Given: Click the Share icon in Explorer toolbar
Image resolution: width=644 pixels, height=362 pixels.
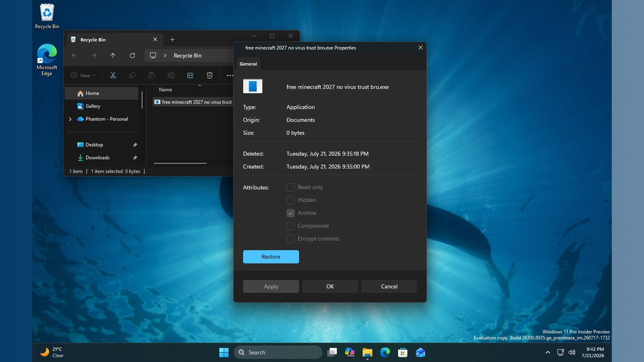Looking at the screenshot, I should (190, 76).
